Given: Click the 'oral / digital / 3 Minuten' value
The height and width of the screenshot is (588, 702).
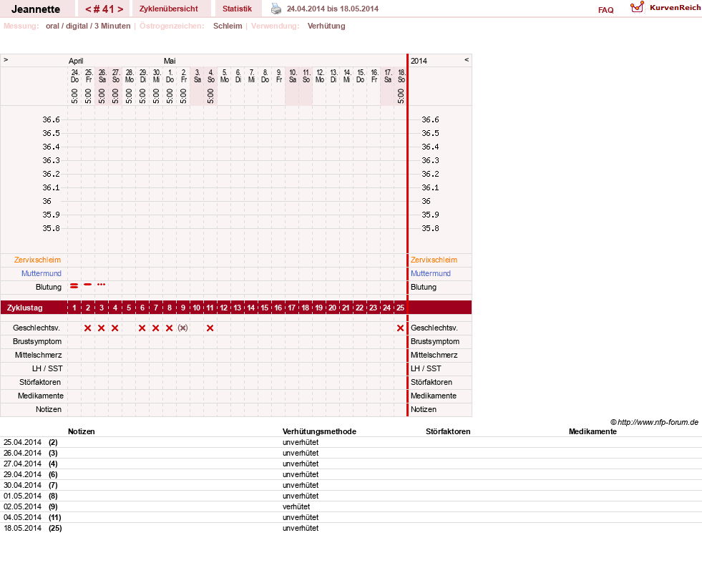Looking at the screenshot, I should point(88,26).
